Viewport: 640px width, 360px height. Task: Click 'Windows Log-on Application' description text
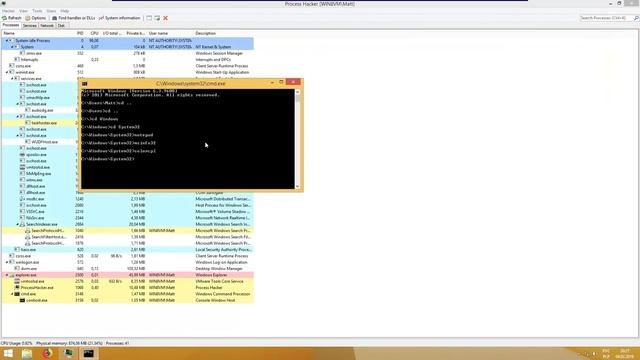[221, 262]
